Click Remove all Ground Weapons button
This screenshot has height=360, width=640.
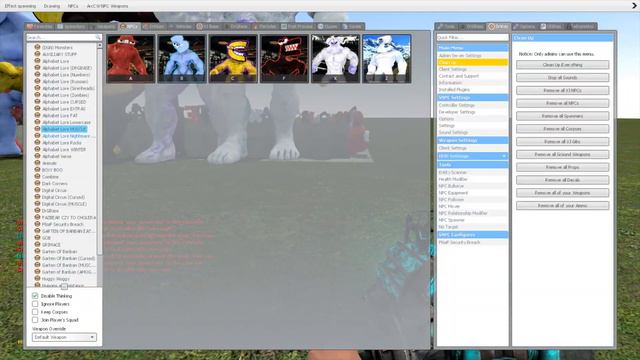[562, 154]
